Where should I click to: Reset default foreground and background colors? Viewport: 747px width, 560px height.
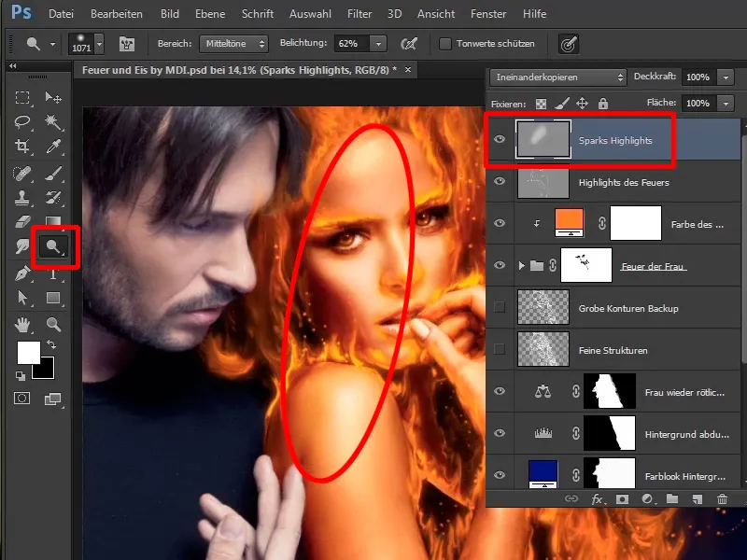tap(20, 376)
